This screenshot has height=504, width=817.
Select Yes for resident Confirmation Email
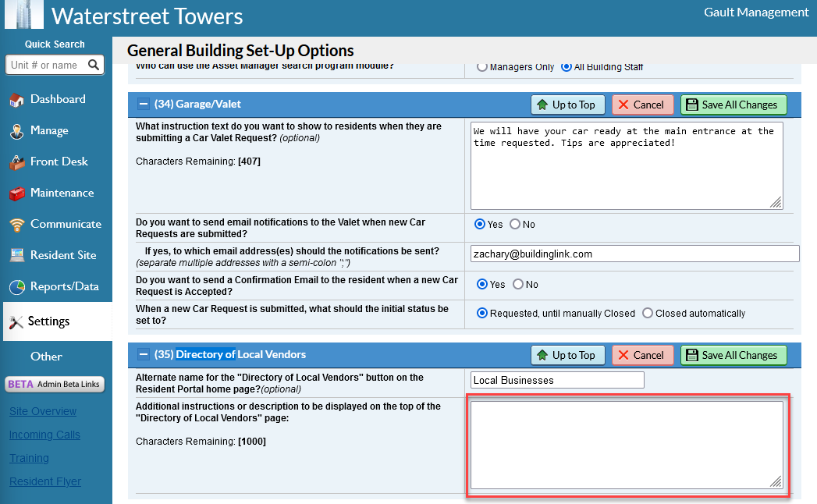pyautogui.click(x=482, y=284)
